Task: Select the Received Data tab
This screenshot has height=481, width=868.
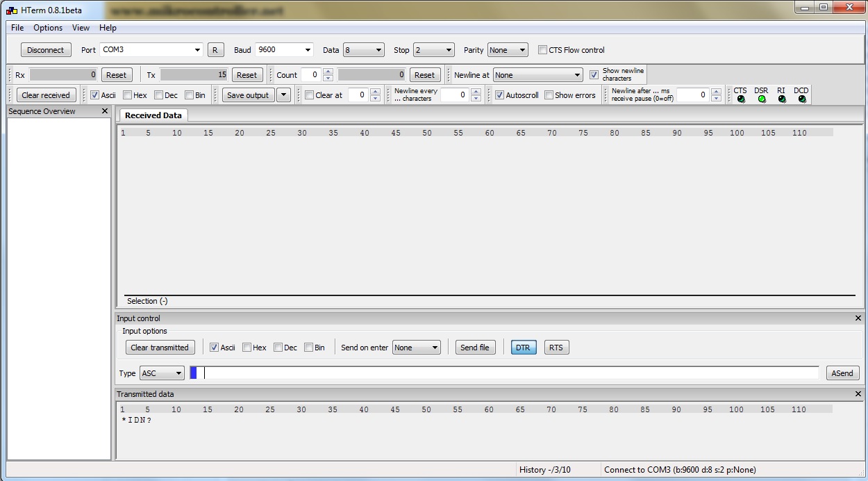Action: tap(153, 115)
